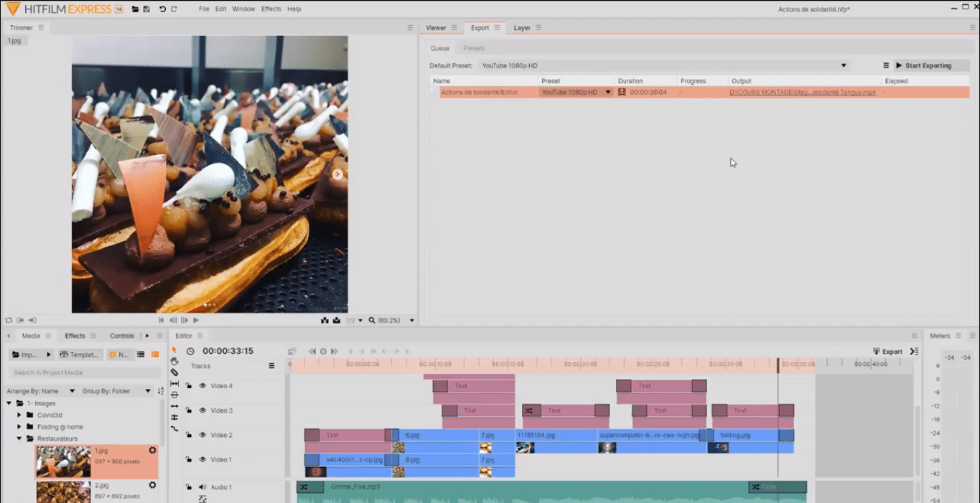Screen dimensions: 980x503
Task: Open the Group By: Folder dropdown
Action: coord(116,391)
